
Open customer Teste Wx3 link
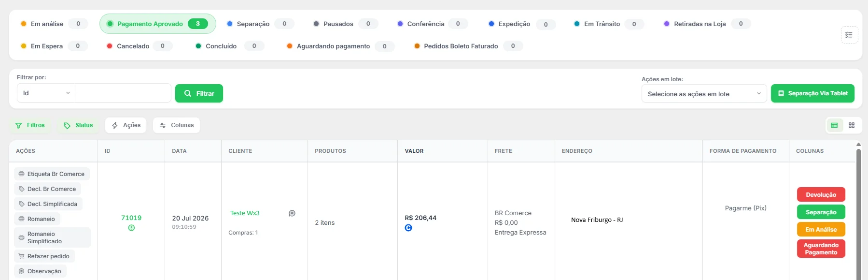245,213
